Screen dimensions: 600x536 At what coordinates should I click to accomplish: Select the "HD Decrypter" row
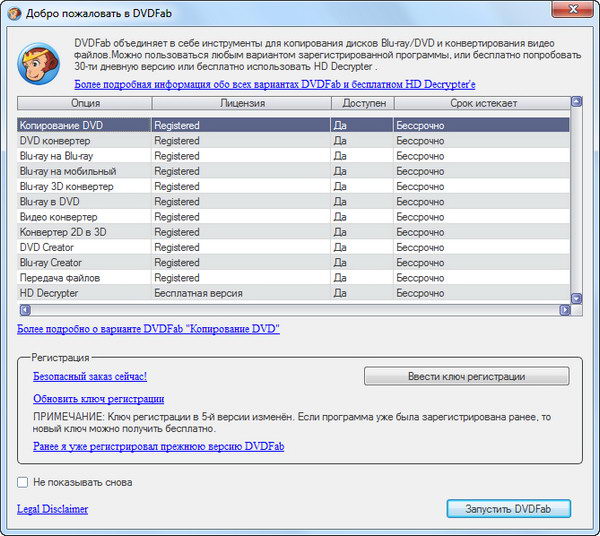(49, 293)
